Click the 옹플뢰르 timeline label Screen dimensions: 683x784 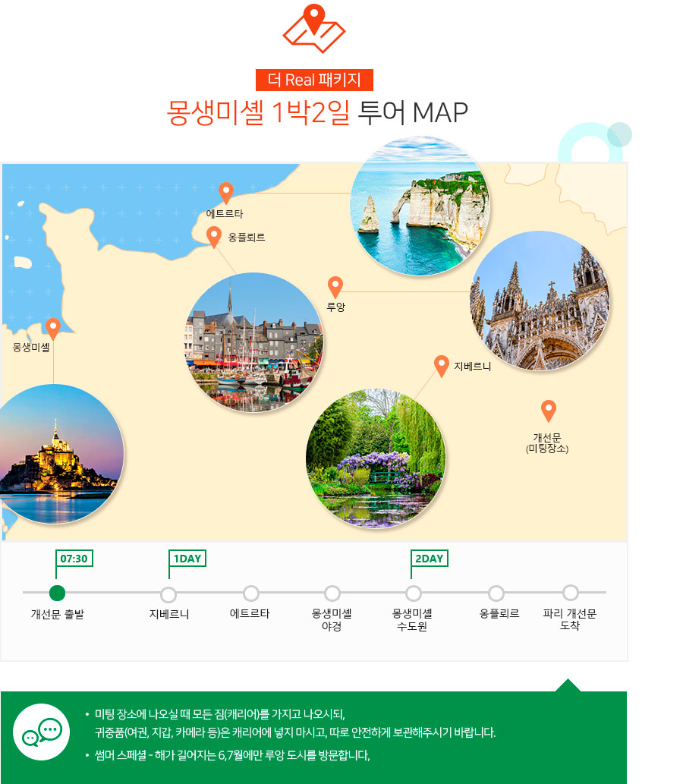tap(499, 613)
